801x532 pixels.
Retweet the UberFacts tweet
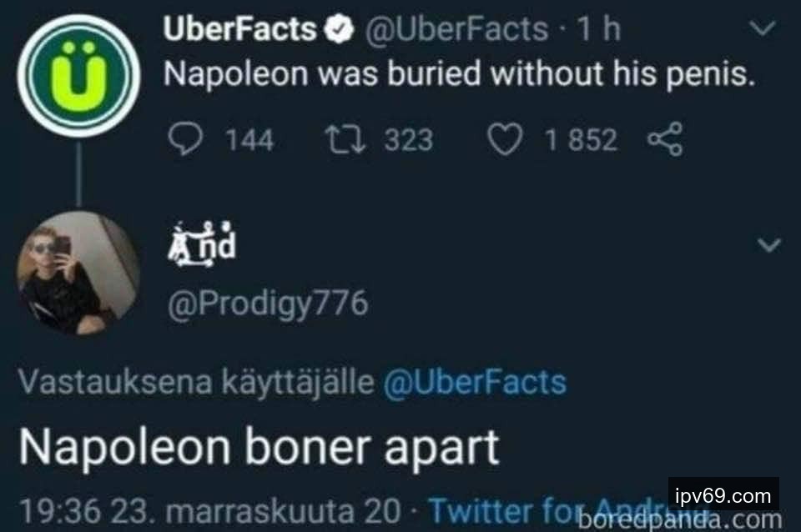click(x=345, y=139)
